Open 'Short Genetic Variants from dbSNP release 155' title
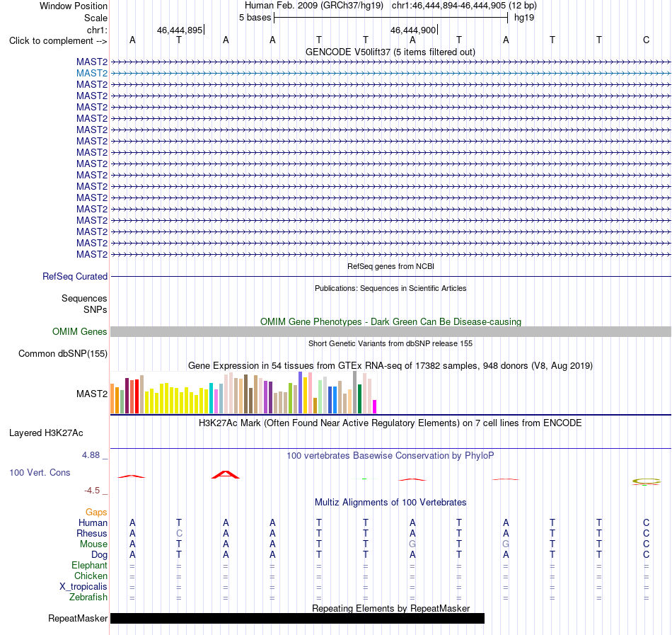 (390, 343)
